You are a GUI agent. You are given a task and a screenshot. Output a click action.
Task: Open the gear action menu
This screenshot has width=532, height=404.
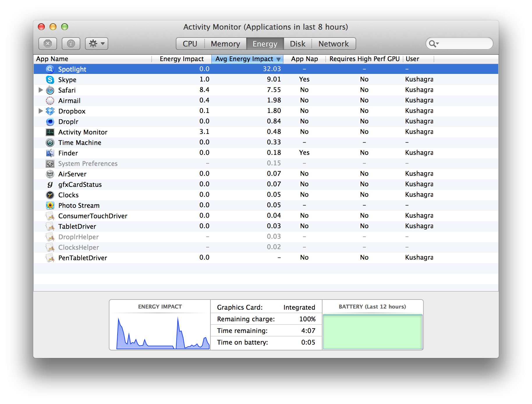tap(97, 44)
